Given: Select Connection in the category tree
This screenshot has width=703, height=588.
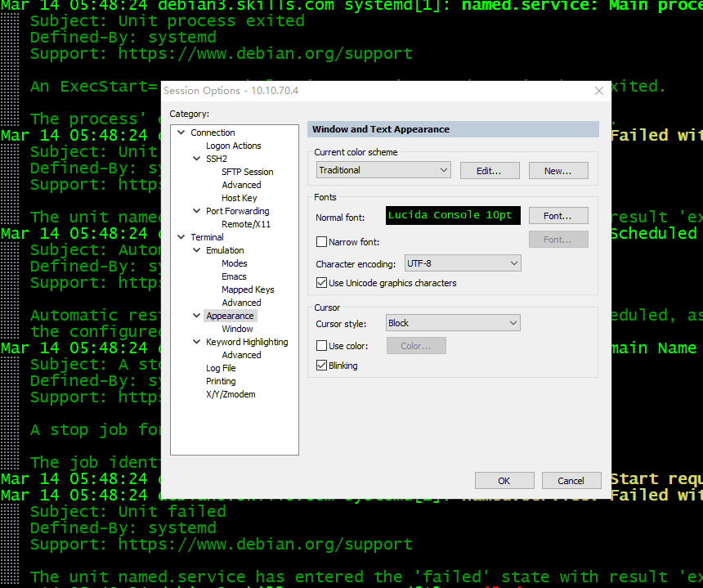Looking at the screenshot, I should click(213, 132).
